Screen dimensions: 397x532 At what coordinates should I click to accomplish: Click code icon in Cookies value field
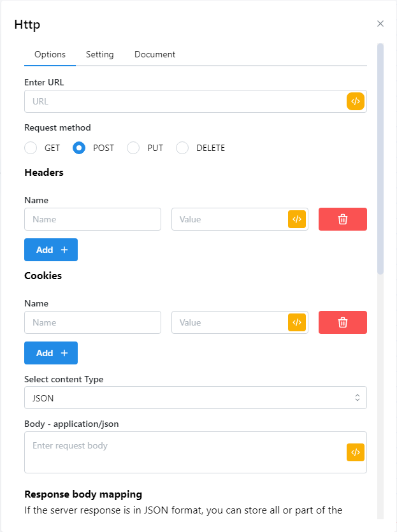coord(297,322)
